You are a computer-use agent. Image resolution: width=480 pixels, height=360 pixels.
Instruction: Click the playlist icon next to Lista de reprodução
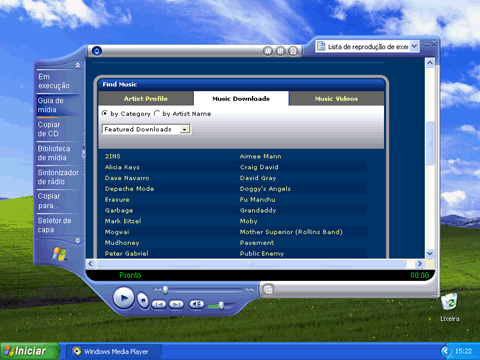pyautogui.click(x=321, y=46)
